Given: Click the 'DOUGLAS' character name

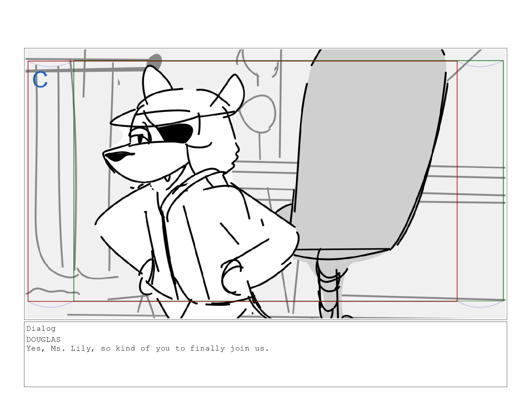Looking at the screenshot, I should (43, 339).
